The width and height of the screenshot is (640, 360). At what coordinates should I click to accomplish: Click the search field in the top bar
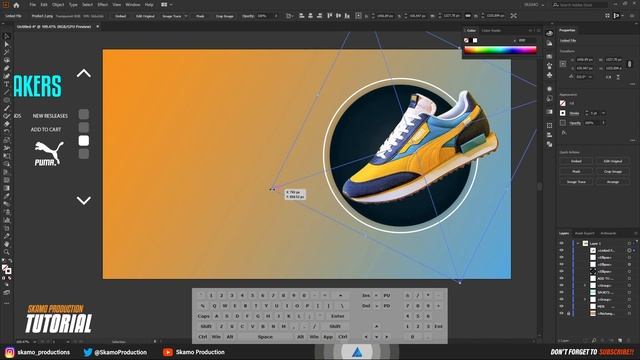click(x=580, y=5)
